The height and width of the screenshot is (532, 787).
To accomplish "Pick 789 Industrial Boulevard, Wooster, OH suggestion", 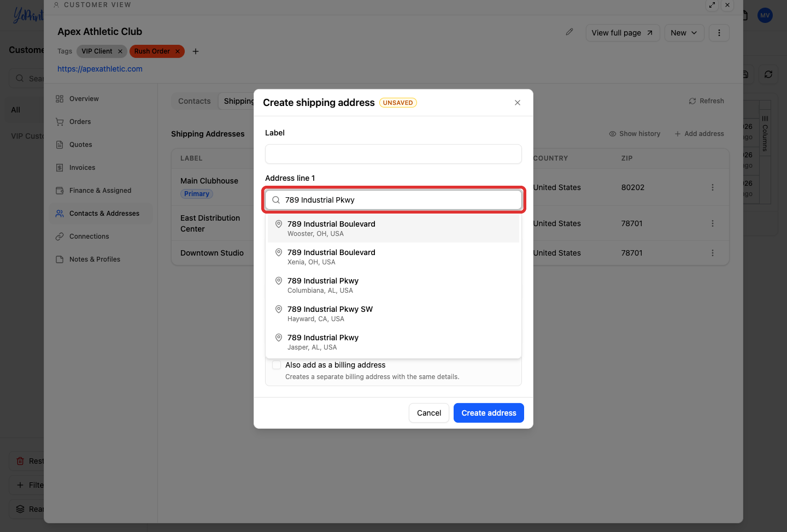I will pyautogui.click(x=393, y=228).
